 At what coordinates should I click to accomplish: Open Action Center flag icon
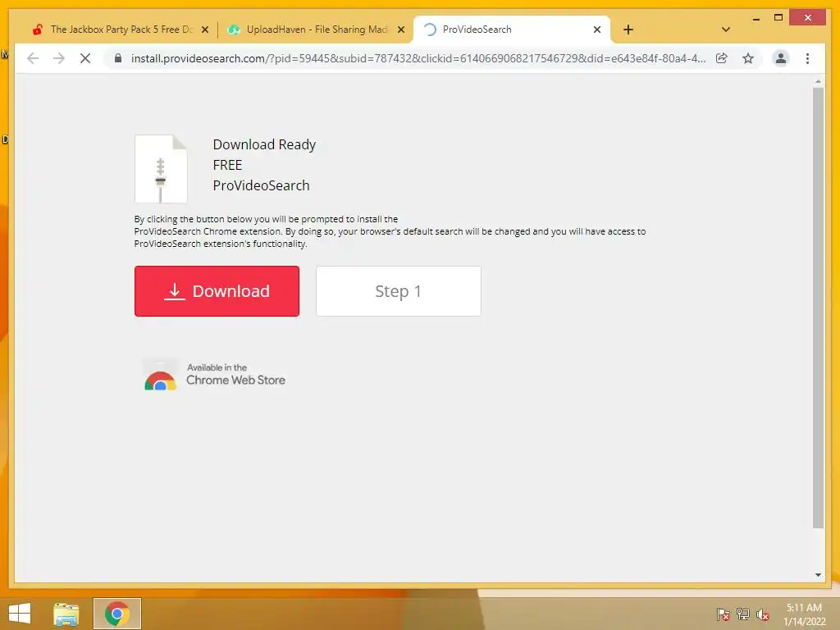pyautogui.click(x=724, y=614)
